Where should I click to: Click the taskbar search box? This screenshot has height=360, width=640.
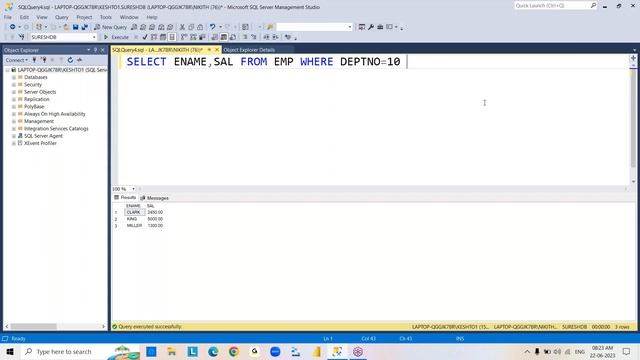tap(81, 351)
